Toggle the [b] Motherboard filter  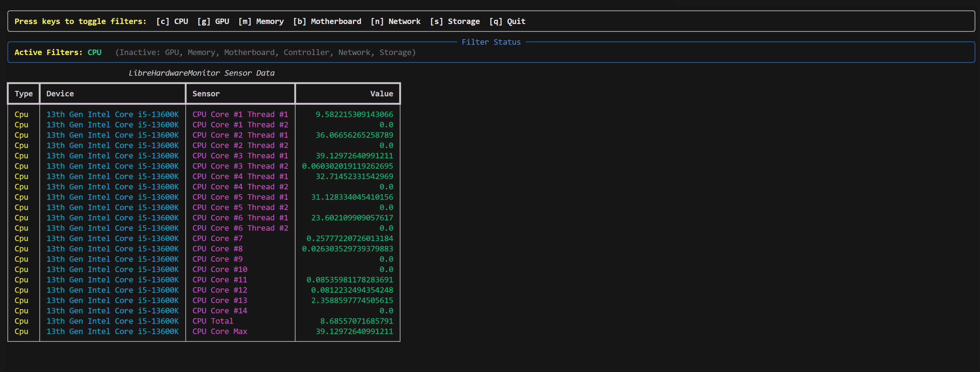pos(327,21)
